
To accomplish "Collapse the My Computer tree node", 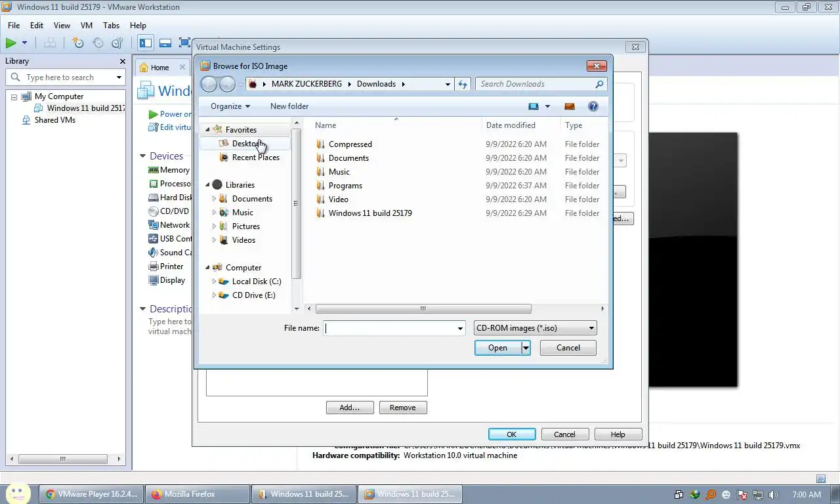I will (14, 96).
